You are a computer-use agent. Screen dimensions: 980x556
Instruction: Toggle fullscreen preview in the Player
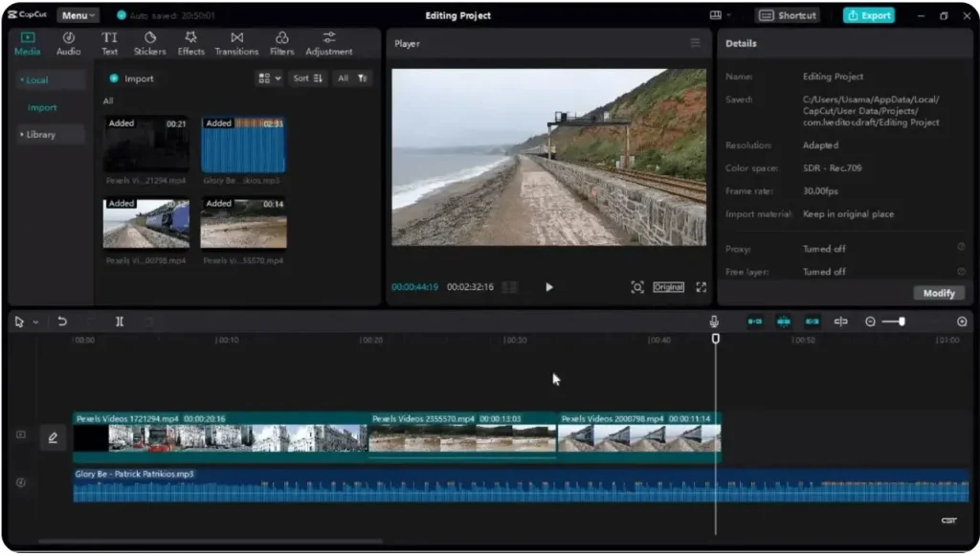(x=702, y=286)
